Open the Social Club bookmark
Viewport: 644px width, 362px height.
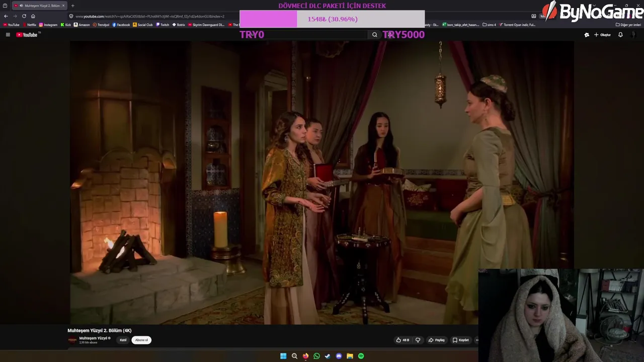[143, 25]
